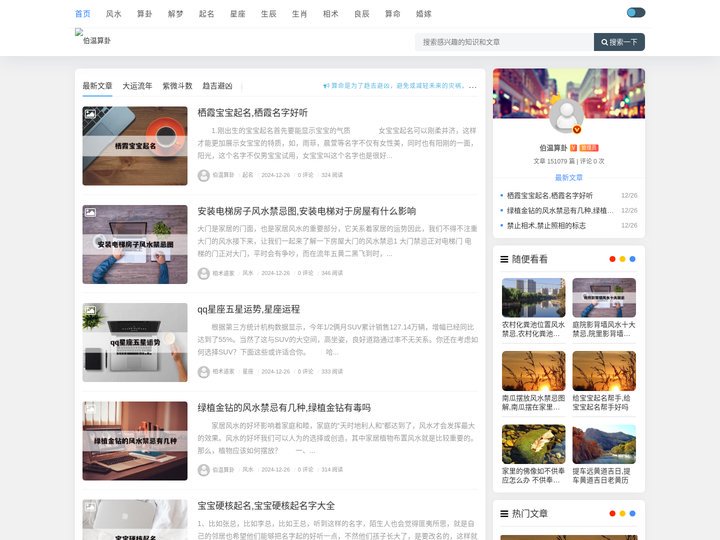Image resolution: width=720 pixels, height=540 pixels.
Task: Open the 绿植金钻的风水禁忌有几种 thumbnail
Action: click(135, 441)
